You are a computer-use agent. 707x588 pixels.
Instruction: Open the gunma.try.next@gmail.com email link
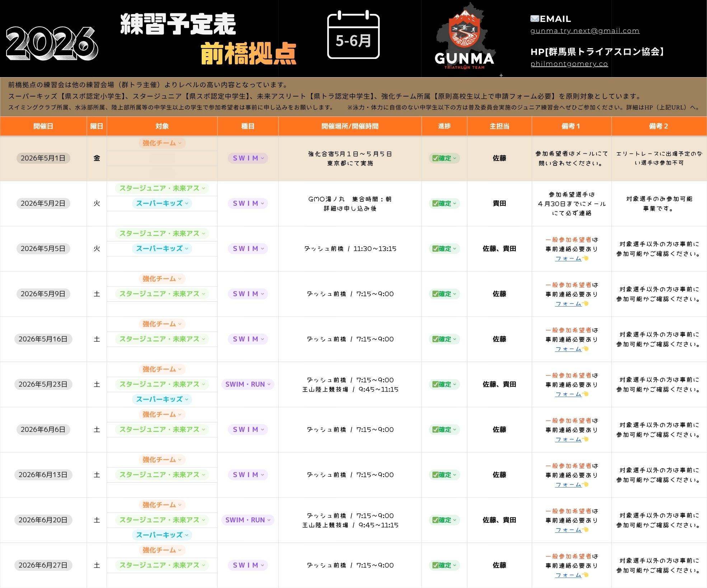[585, 31]
